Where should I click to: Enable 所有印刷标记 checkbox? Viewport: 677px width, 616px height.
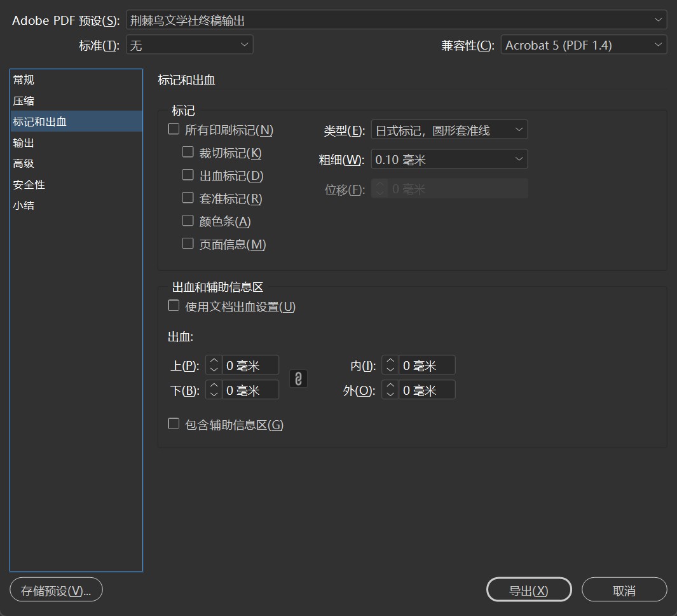tap(173, 128)
